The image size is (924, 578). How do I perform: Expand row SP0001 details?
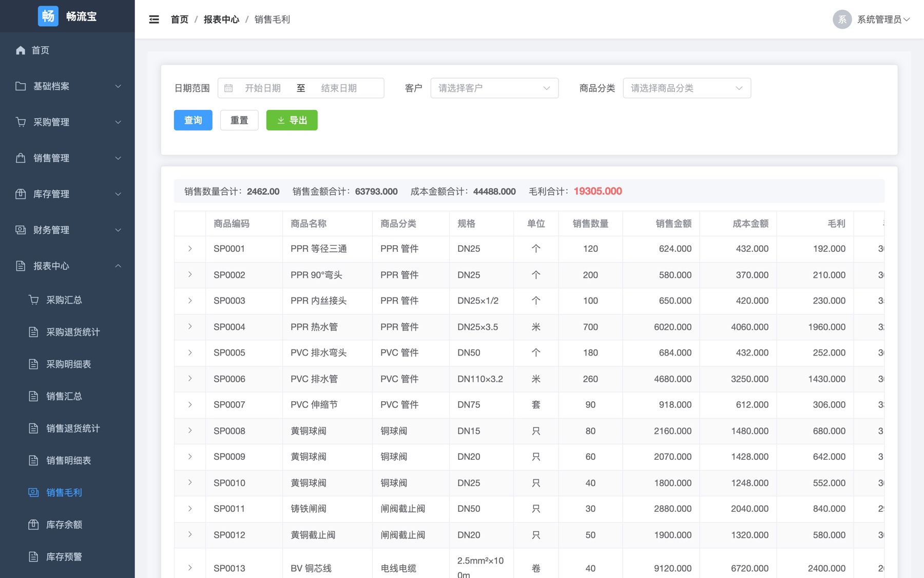click(190, 249)
